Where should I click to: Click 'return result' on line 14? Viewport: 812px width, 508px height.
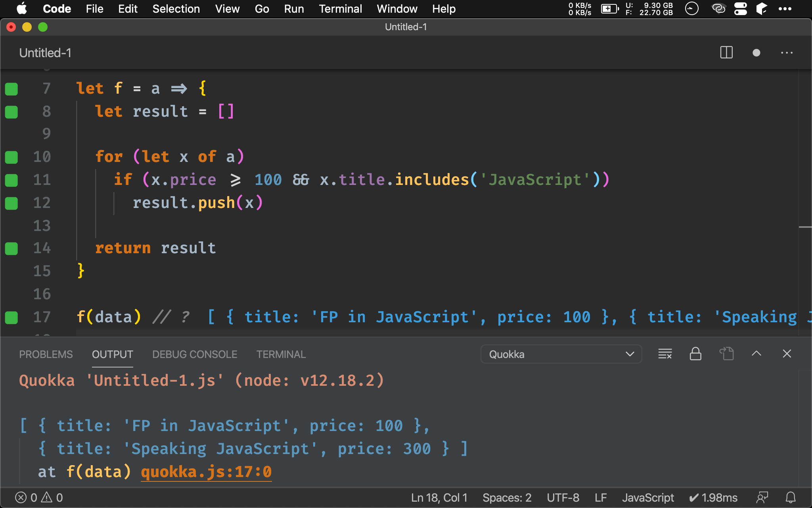coord(155,248)
